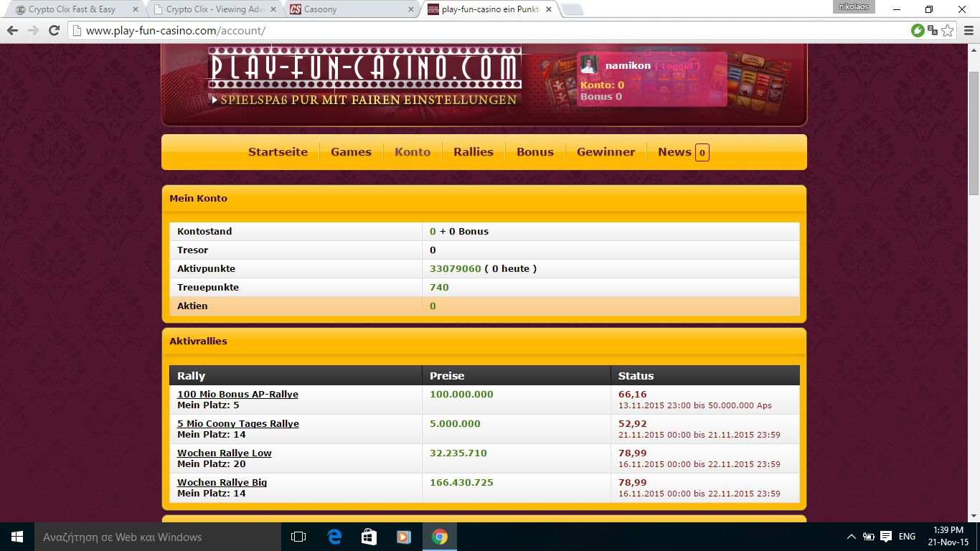Click status value 52,92

(633, 423)
